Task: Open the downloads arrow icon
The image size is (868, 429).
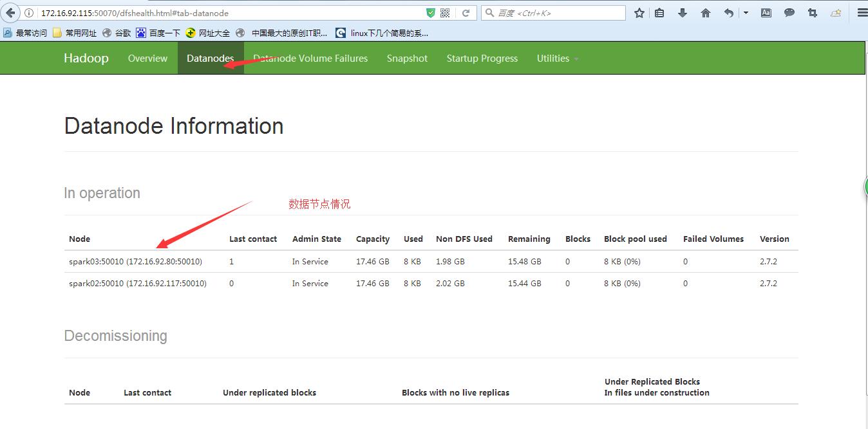Action: pos(683,13)
